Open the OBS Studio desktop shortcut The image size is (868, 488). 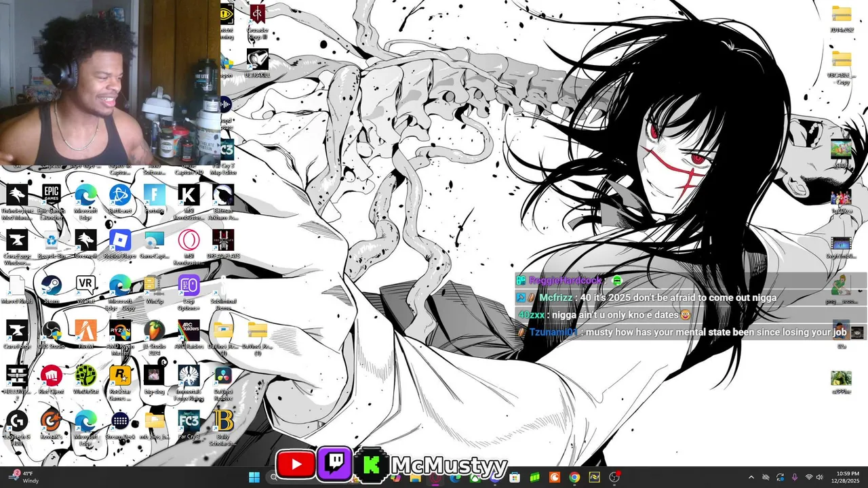52,335
